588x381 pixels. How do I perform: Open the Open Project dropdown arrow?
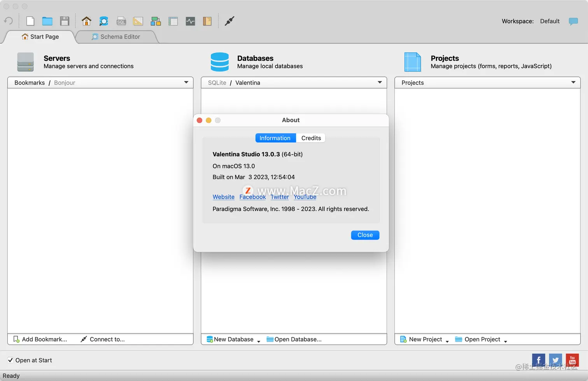506,341
